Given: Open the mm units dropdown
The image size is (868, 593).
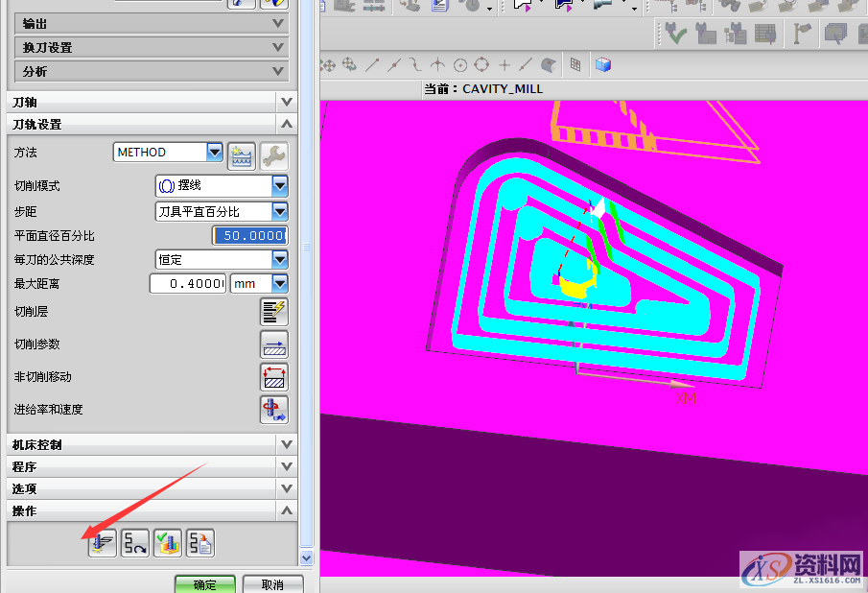Looking at the screenshot, I should tap(280, 283).
